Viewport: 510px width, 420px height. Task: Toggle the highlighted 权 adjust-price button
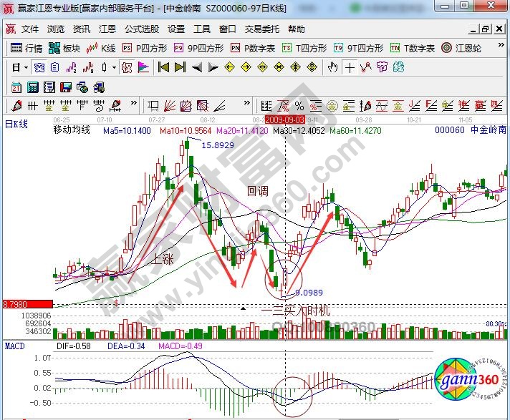click(x=126, y=67)
